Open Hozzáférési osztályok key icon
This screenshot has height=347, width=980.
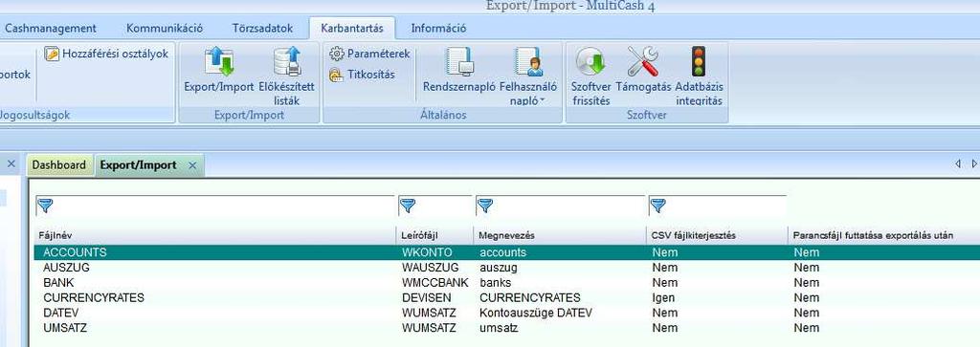(x=52, y=54)
